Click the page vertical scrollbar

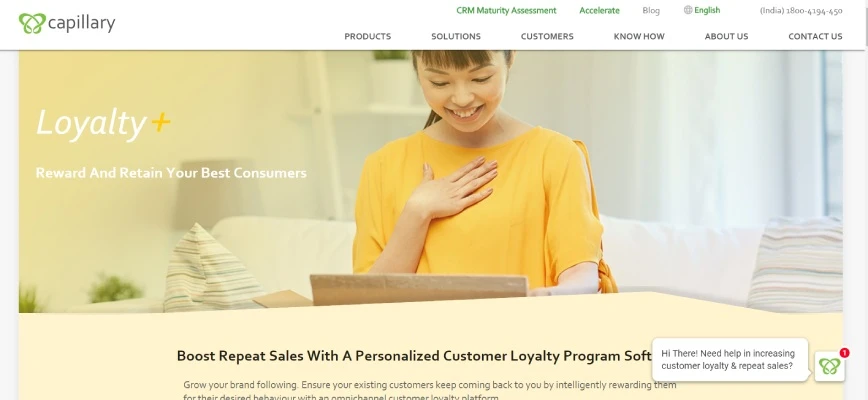pyautogui.click(x=865, y=200)
